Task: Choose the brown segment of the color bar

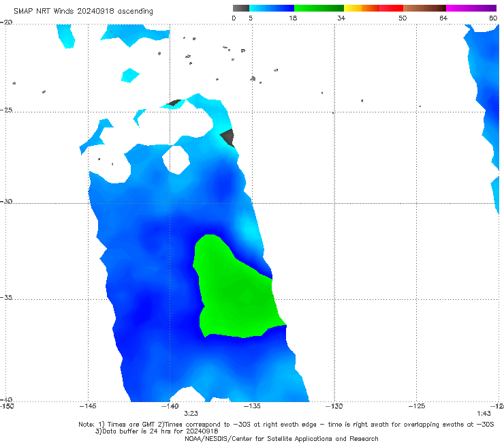Action: (424, 8)
